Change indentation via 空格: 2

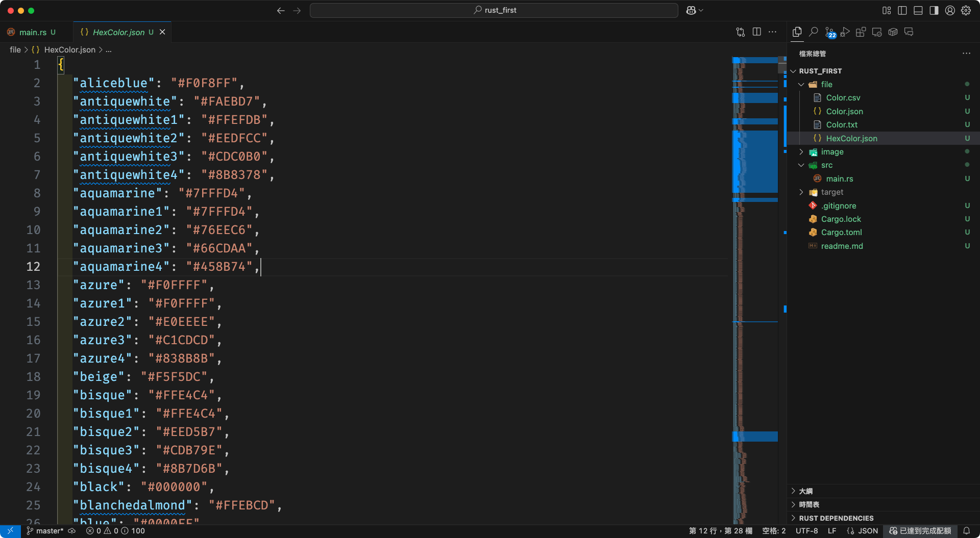click(774, 531)
